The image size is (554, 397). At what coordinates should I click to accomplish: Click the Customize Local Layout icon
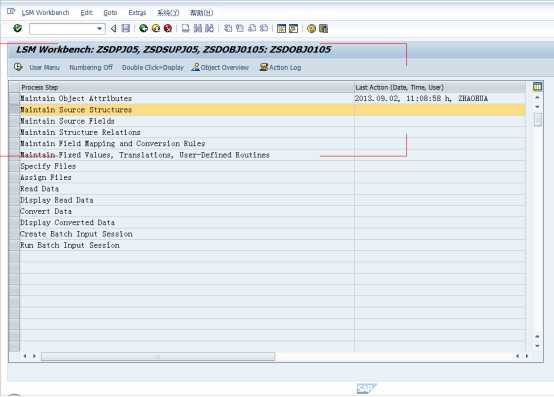pyautogui.click(x=323, y=28)
